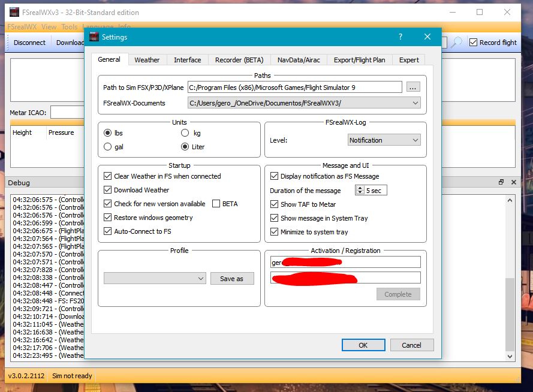Toggle Display notification as FS Message

pos(275,176)
